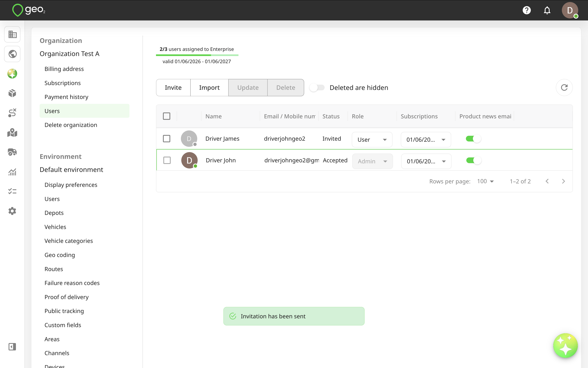Toggle the Deleted are hidden switch
This screenshot has height=368, width=588.
tap(317, 88)
